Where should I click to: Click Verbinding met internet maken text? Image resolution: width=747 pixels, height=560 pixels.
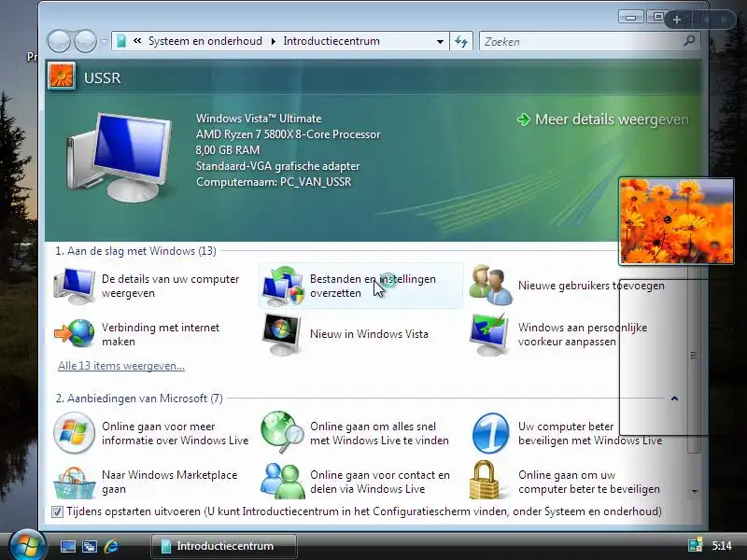pyautogui.click(x=161, y=334)
